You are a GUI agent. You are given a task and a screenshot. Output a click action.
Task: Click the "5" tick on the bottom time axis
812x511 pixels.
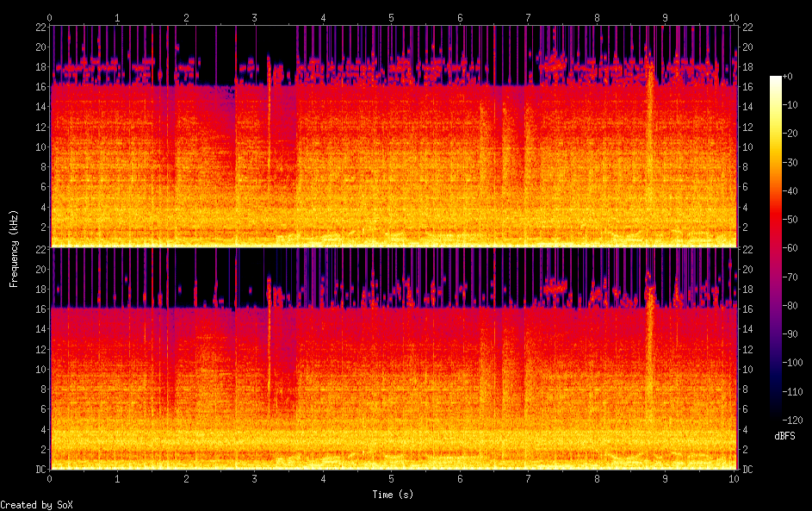pos(392,477)
